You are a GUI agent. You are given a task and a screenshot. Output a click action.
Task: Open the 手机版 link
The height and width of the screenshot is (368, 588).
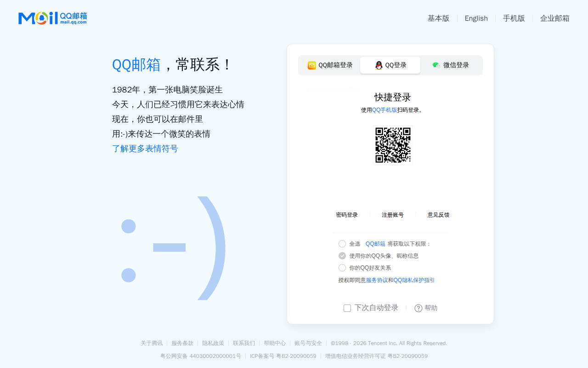click(x=514, y=18)
